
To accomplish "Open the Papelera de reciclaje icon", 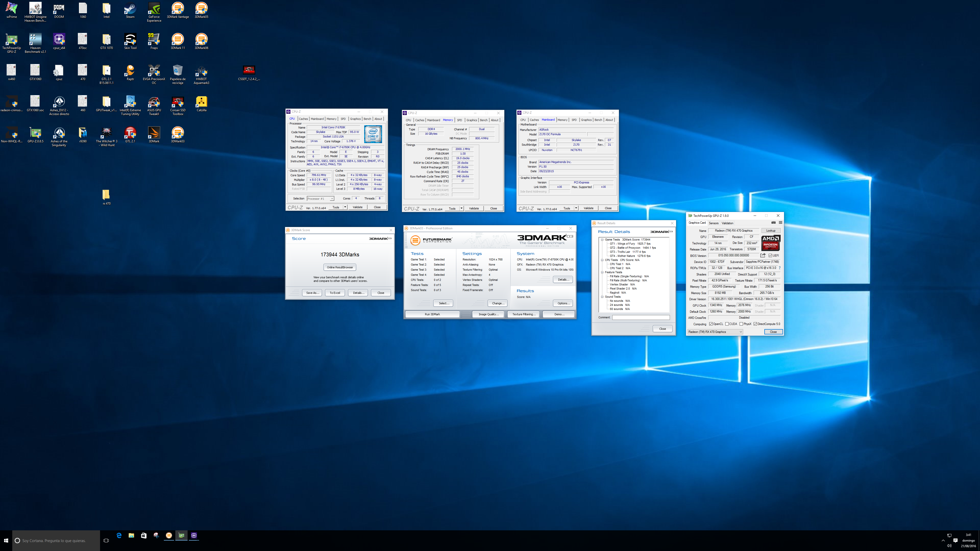I will tap(178, 74).
